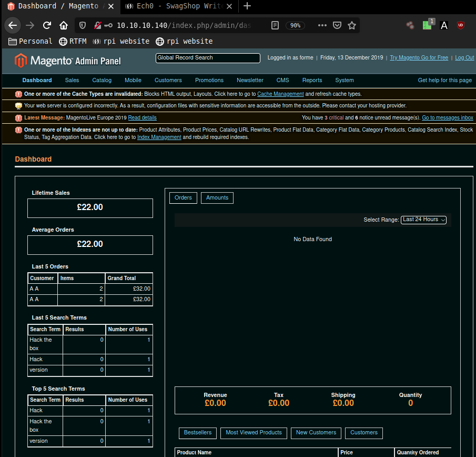
Task: Click the indexes not up to date icon
Action: pos(18,130)
